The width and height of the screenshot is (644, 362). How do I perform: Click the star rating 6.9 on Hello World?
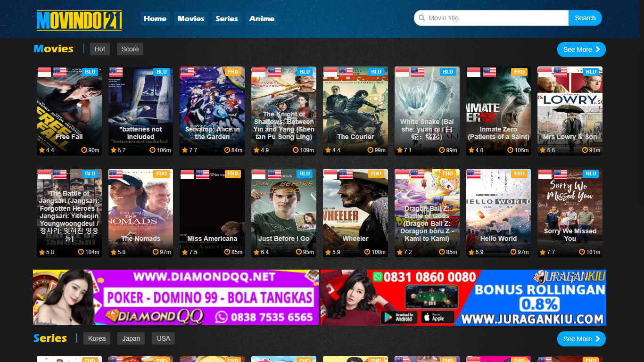[476, 252]
